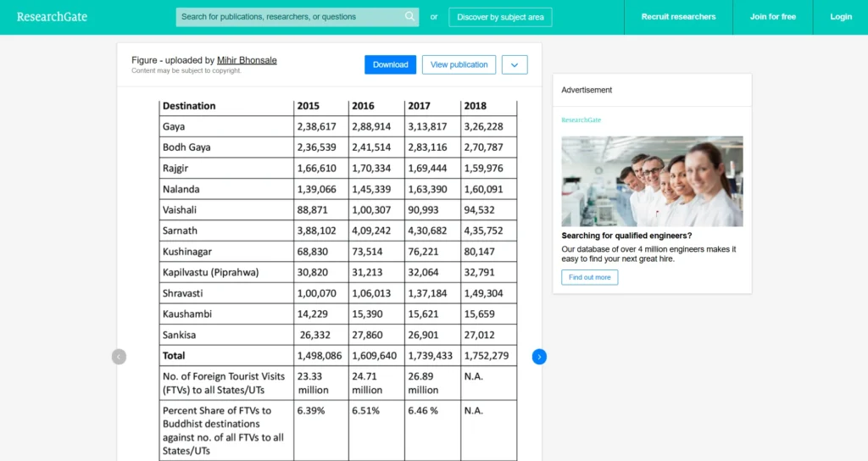This screenshot has height=461, width=868.
Task: Click 'Searching for qualified engineers?' headline
Action: 626,236
